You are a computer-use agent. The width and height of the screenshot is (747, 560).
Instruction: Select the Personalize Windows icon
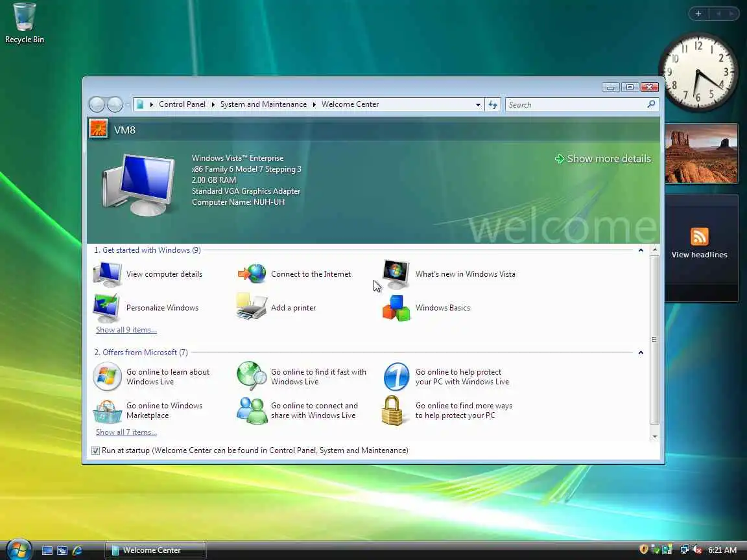tap(107, 308)
